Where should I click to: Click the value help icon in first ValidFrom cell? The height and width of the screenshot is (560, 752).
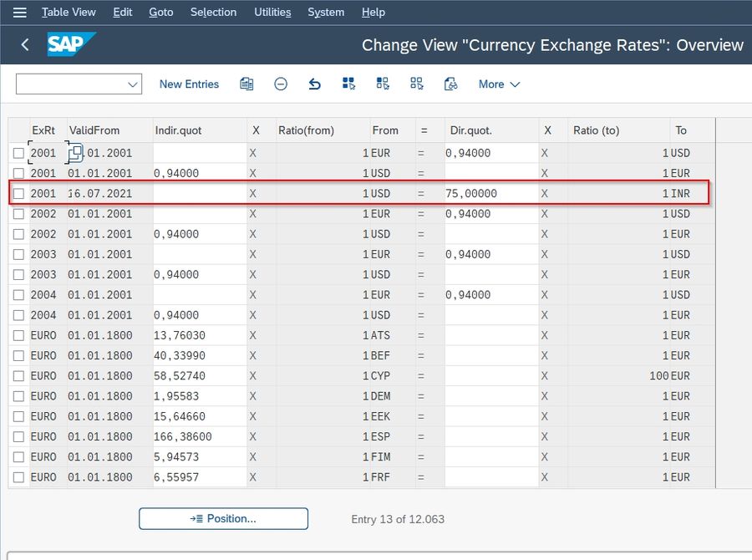[76, 153]
